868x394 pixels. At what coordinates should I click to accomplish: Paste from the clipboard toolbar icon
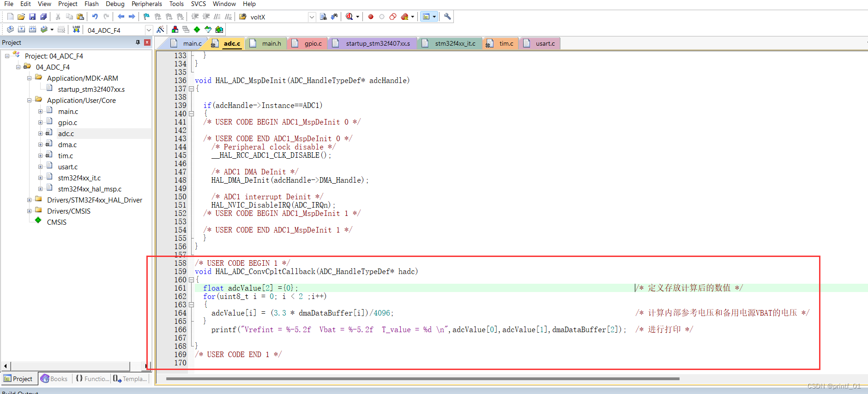tap(80, 17)
